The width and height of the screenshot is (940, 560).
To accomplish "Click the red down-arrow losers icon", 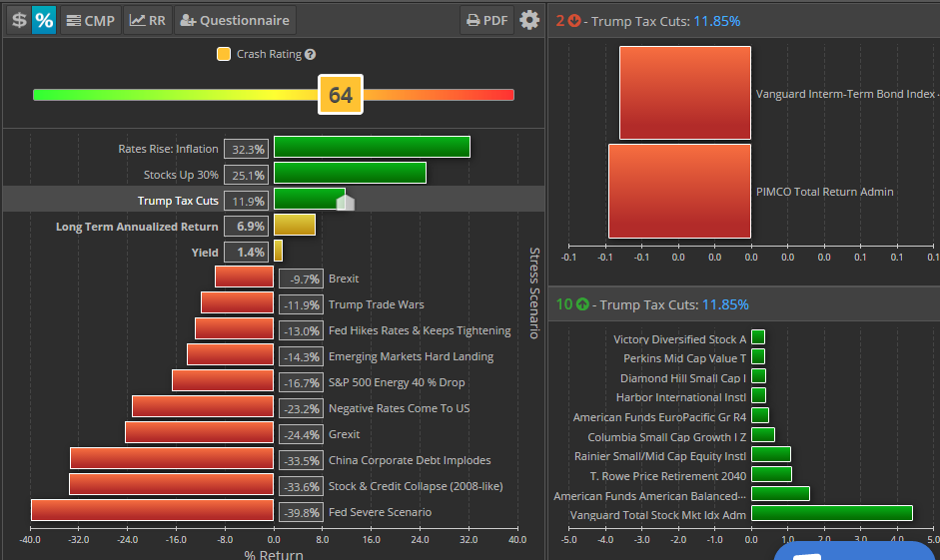I will click(x=574, y=21).
